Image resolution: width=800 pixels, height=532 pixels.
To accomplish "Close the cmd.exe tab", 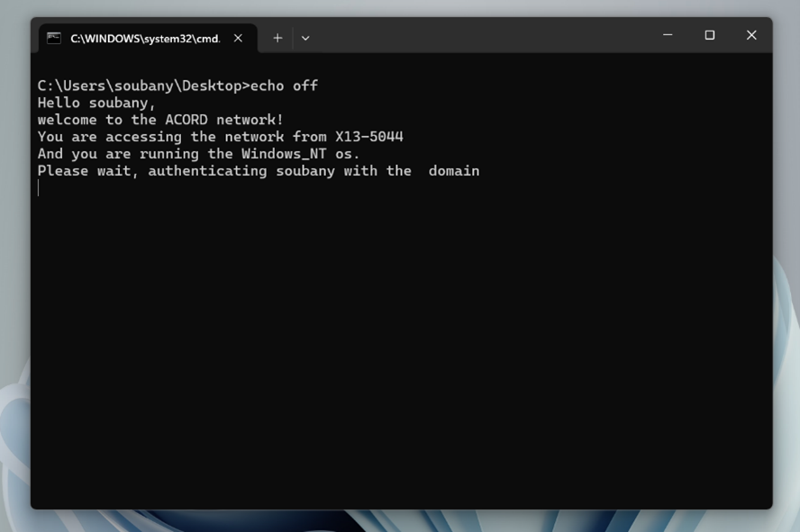I will 238,38.
